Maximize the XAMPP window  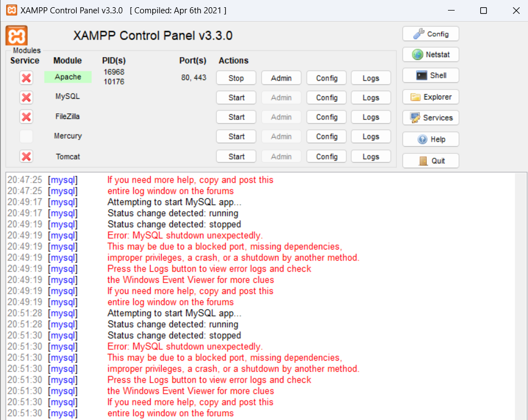tap(484, 11)
